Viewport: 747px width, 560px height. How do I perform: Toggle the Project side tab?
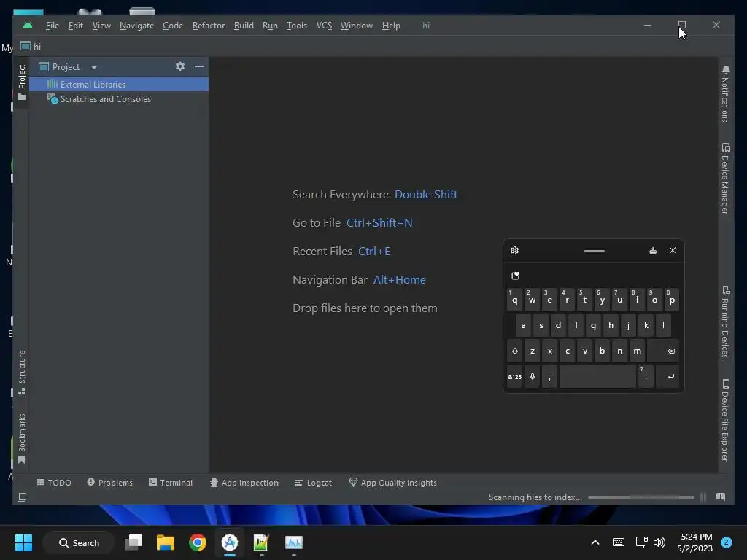tap(21, 83)
